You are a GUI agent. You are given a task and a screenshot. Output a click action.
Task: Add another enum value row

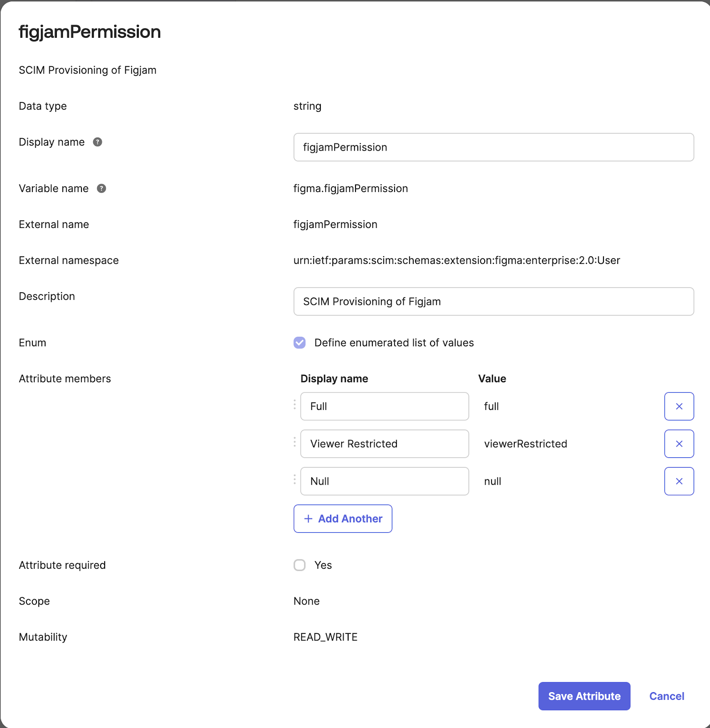pos(343,519)
